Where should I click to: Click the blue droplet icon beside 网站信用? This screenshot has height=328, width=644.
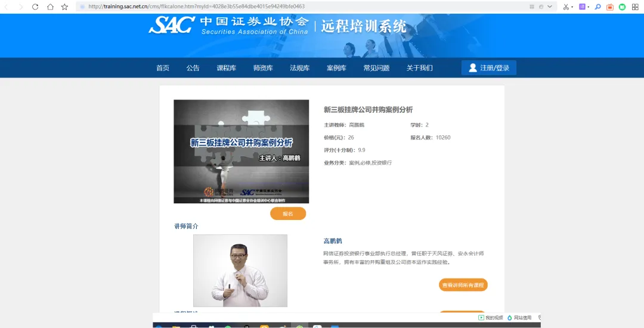pyautogui.click(x=510, y=318)
